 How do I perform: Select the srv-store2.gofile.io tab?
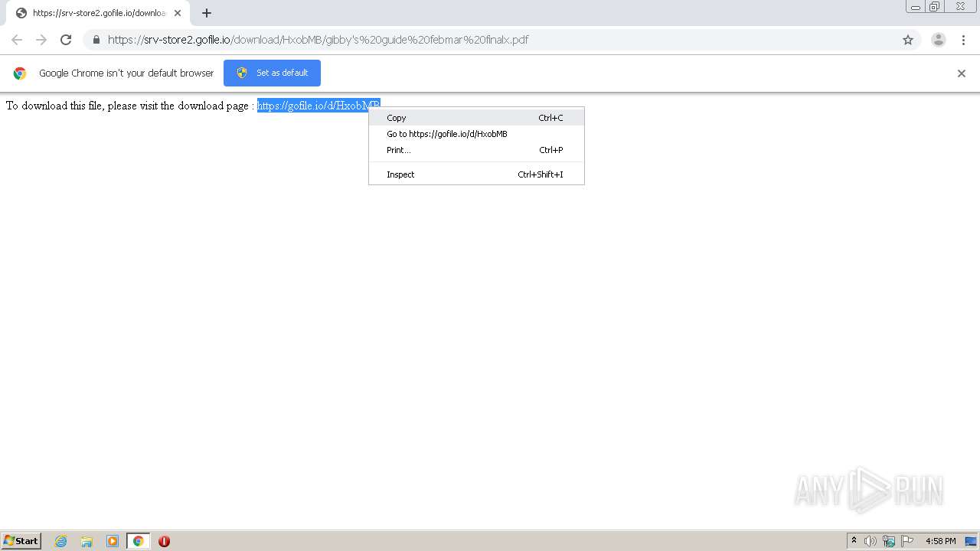(97, 13)
